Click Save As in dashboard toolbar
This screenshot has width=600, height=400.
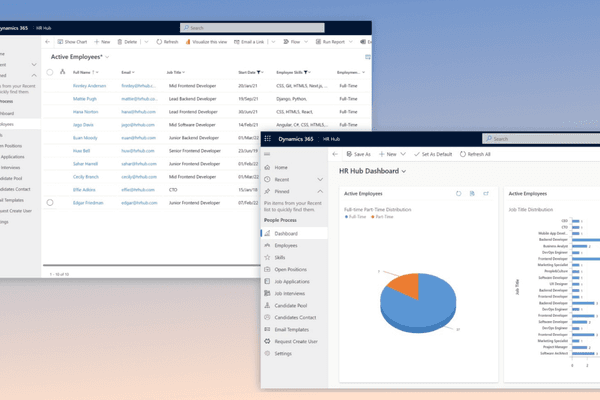[x=359, y=154]
